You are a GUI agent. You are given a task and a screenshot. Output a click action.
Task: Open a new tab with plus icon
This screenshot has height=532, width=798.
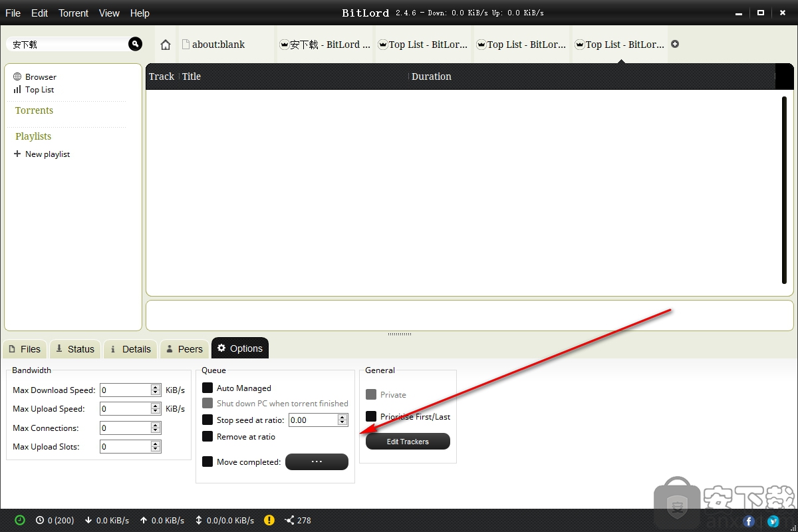tap(675, 44)
